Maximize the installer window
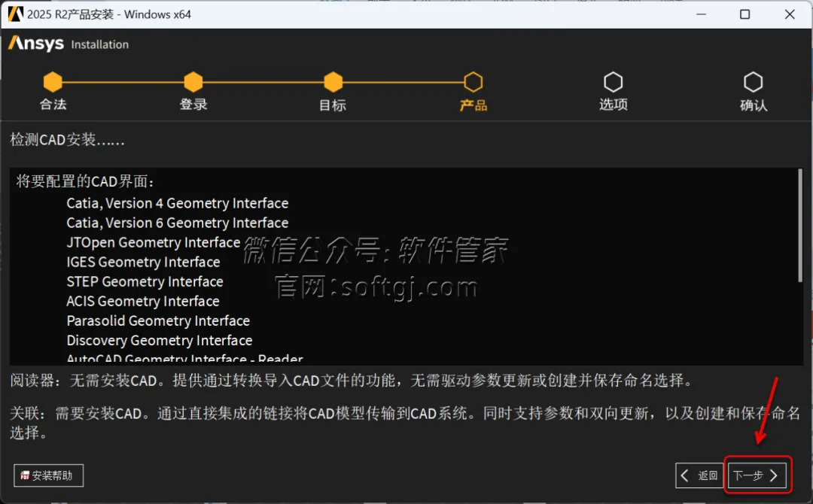Image resolution: width=813 pixels, height=504 pixels. (x=744, y=14)
